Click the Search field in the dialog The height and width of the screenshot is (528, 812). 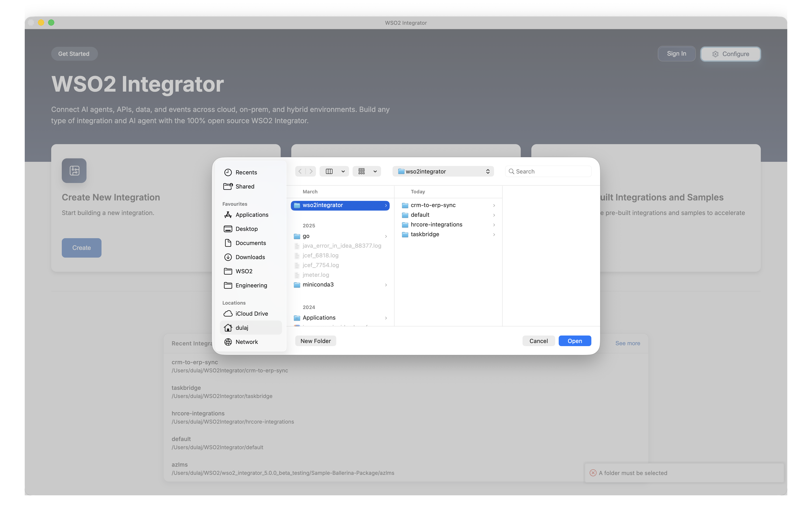tap(548, 171)
